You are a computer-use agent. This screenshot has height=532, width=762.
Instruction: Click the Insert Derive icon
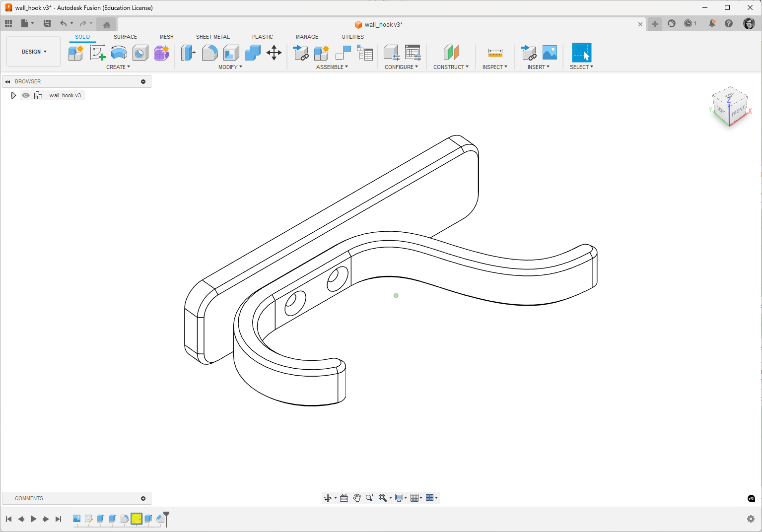tap(528, 53)
